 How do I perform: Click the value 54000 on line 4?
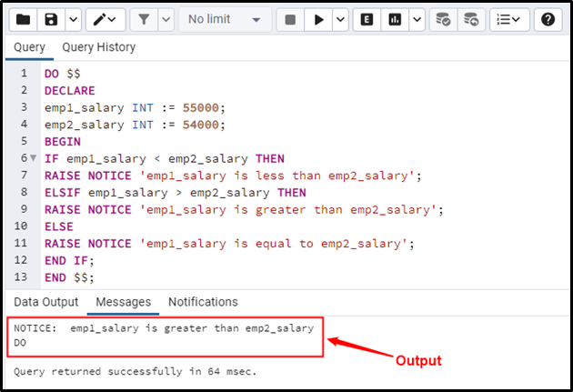tap(201, 125)
